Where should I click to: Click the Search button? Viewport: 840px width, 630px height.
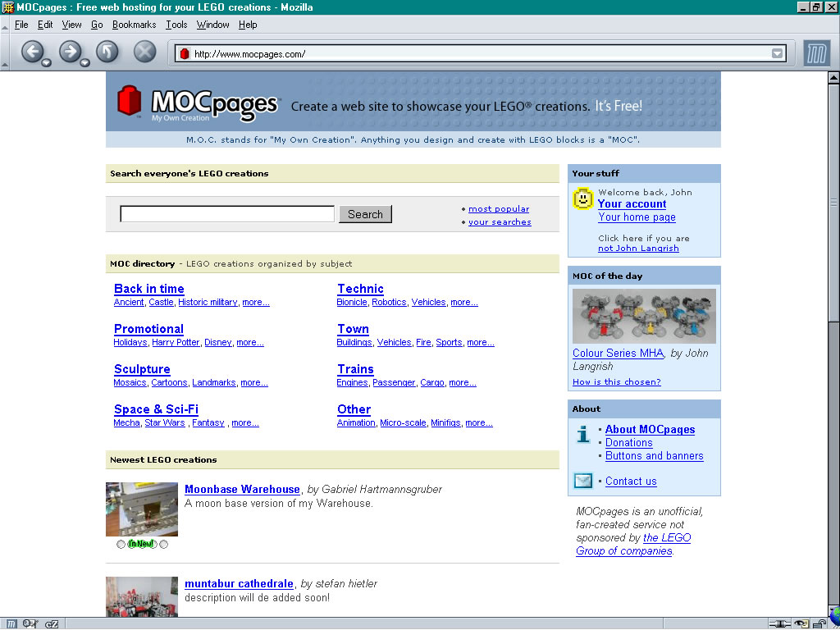coord(365,214)
